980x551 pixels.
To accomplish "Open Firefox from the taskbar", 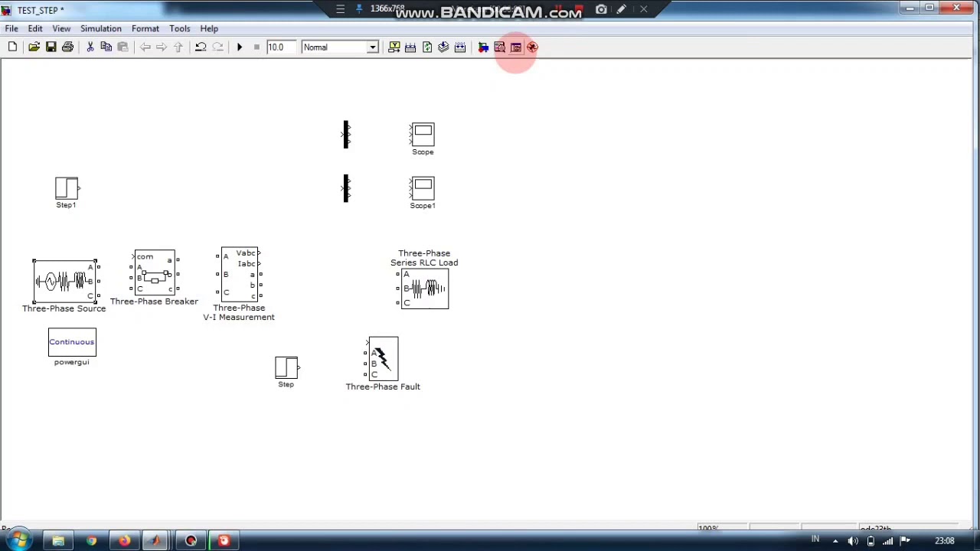I will tap(124, 541).
